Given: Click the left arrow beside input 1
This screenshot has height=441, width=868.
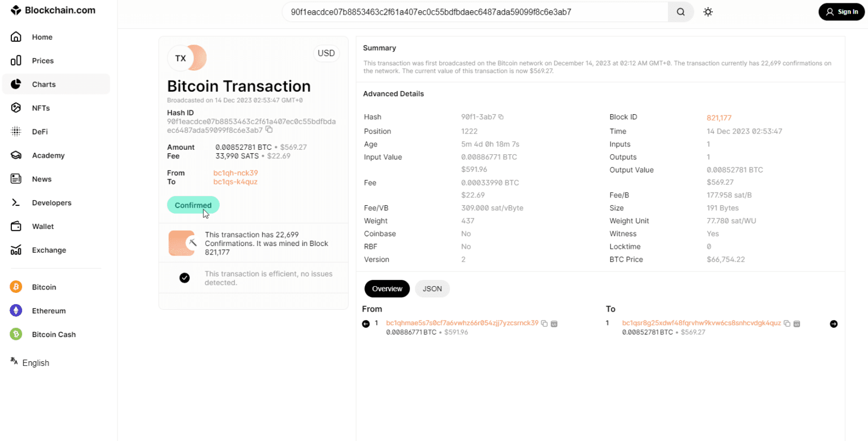Looking at the screenshot, I should click(x=366, y=324).
